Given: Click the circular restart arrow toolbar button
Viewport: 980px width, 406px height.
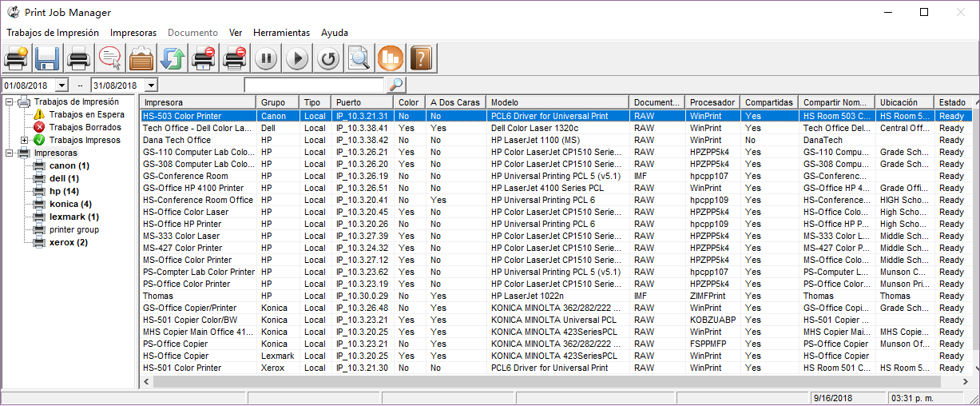Looking at the screenshot, I should (328, 58).
